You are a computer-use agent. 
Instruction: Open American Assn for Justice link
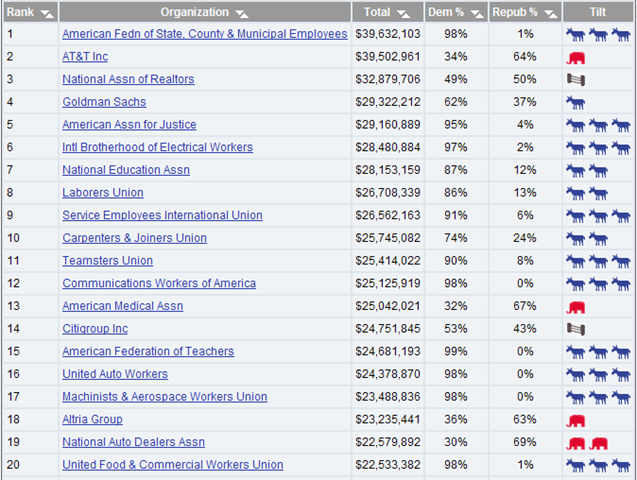pyautogui.click(x=129, y=125)
